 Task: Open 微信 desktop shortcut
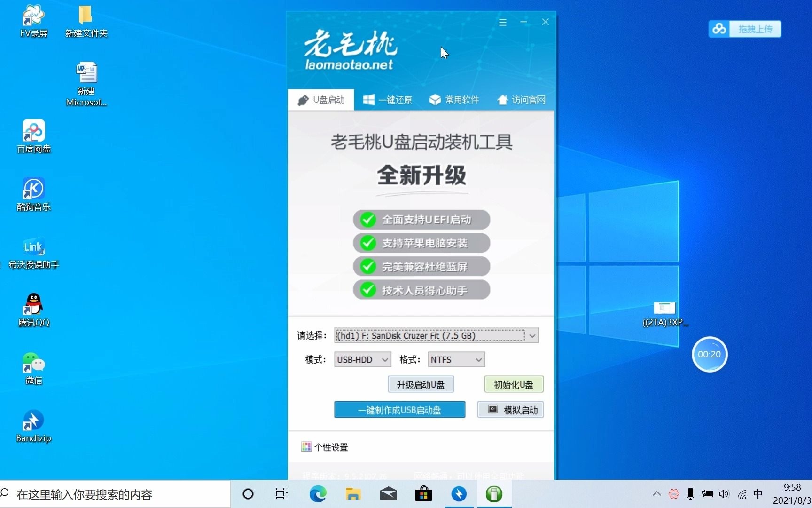click(x=33, y=368)
